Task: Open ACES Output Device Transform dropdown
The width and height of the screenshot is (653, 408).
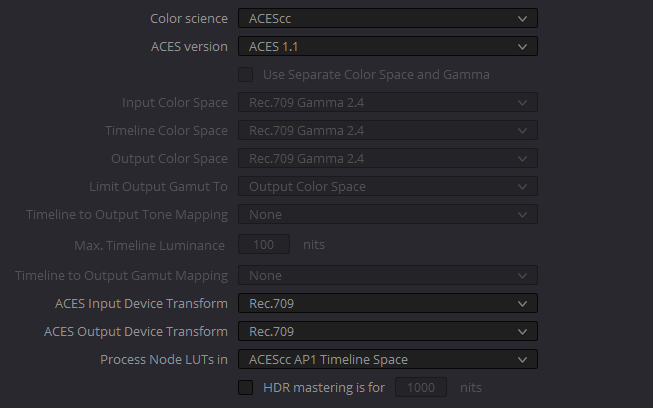Action: tap(388, 331)
